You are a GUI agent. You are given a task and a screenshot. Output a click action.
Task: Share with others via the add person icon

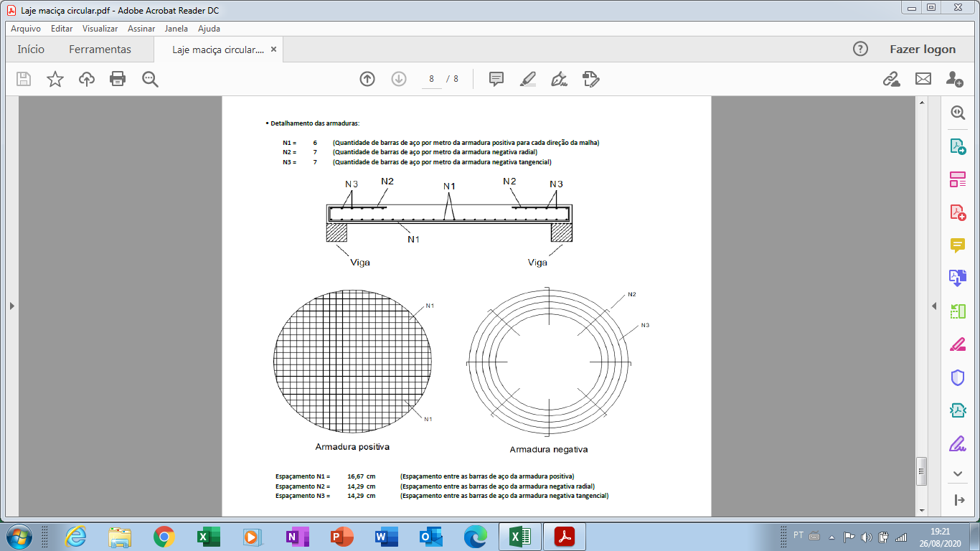954,79
